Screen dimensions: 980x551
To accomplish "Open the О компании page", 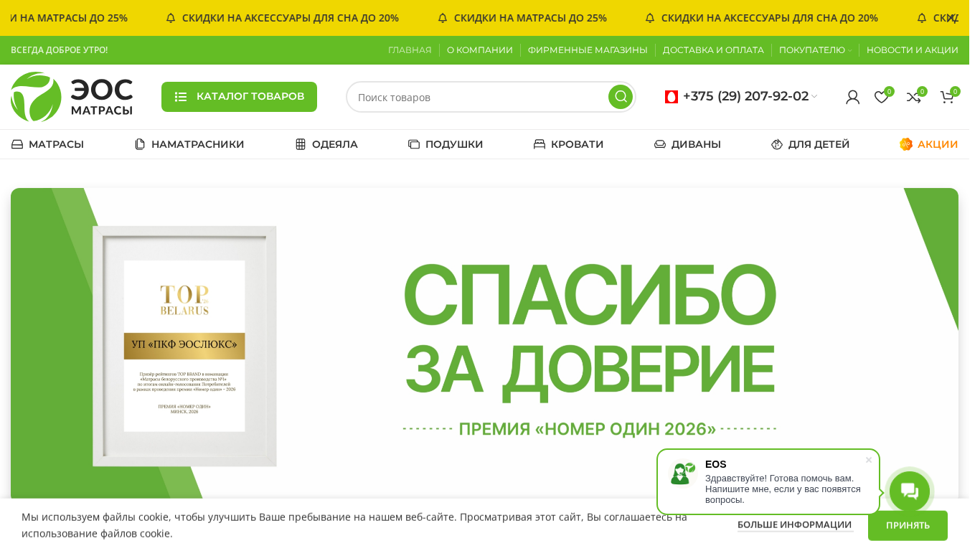I will tap(480, 50).
